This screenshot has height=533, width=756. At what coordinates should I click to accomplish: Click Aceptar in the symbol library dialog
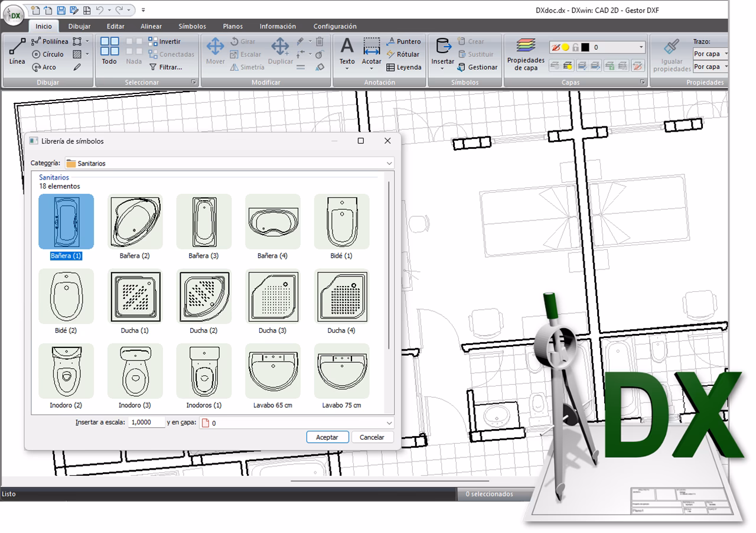click(x=327, y=437)
